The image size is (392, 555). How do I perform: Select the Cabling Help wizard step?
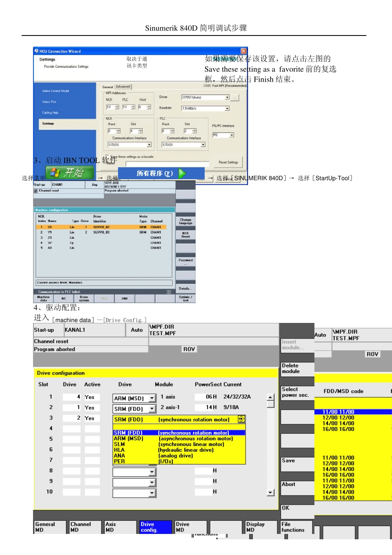tap(50, 112)
